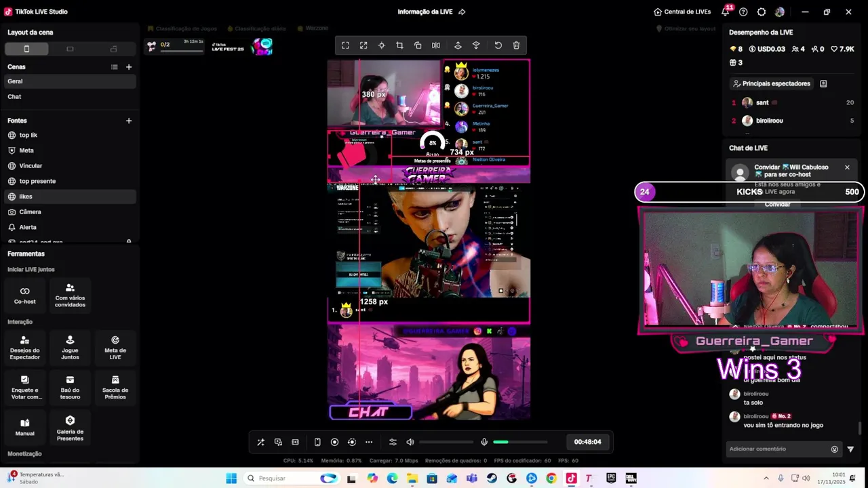Image resolution: width=868 pixels, height=488 pixels.
Task: Open the three-dots more options menu
Action: click(x=369, y=442)
